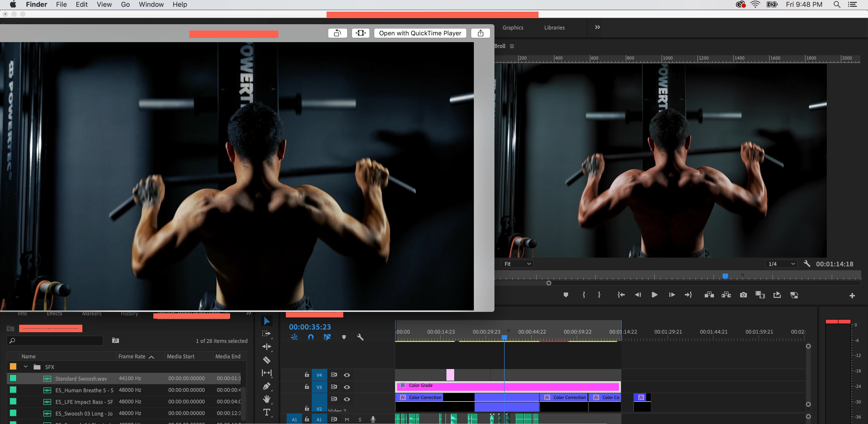The width and height of the screenshot is (868, 424).
Task: Click the Export Frame camera icon
Action: pyautogui.click(x=743, y=295)
